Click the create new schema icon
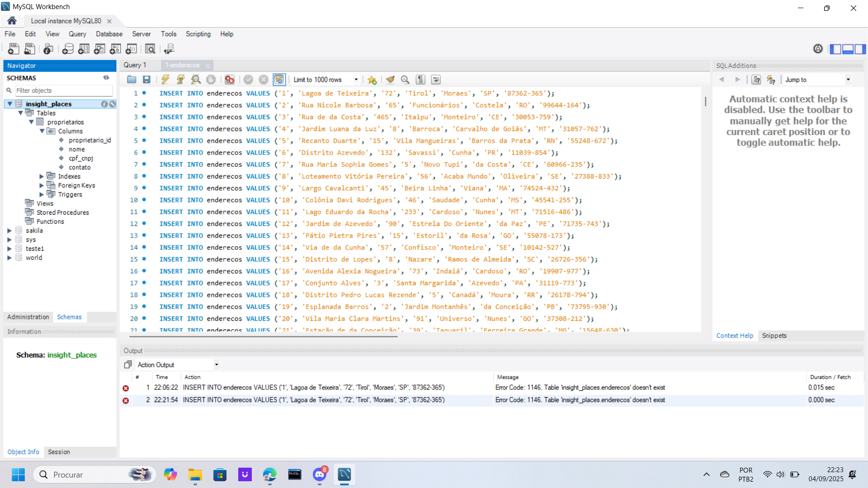This screenshot has width=868, height=488. (68, 49)
